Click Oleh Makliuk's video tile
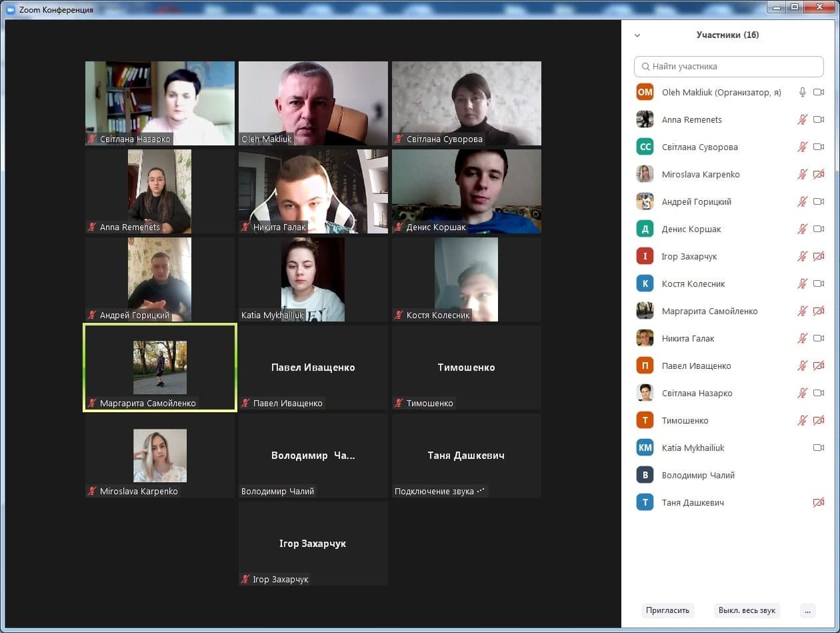Screen dimensions: 840x633 (x=313, y=103)
